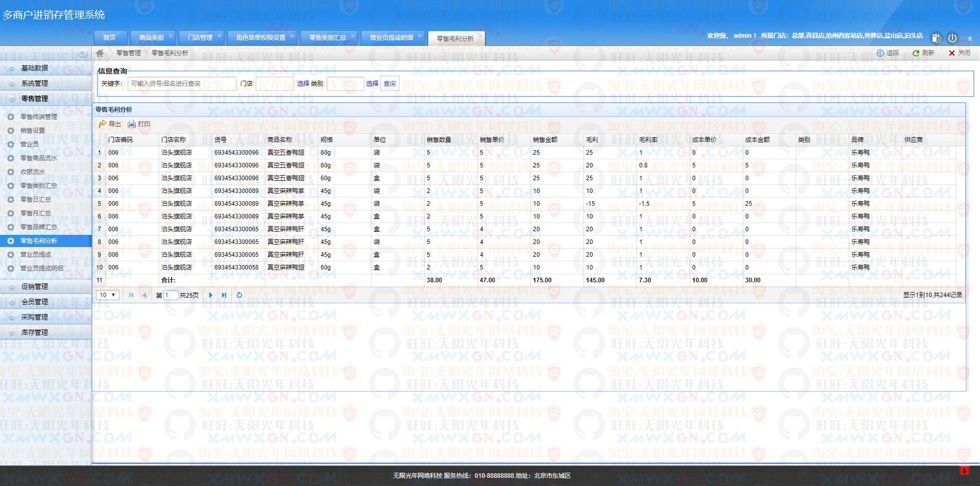The image size is (980, 486).
Task: Sort by the 货号 column header
Action: [238, 140]
